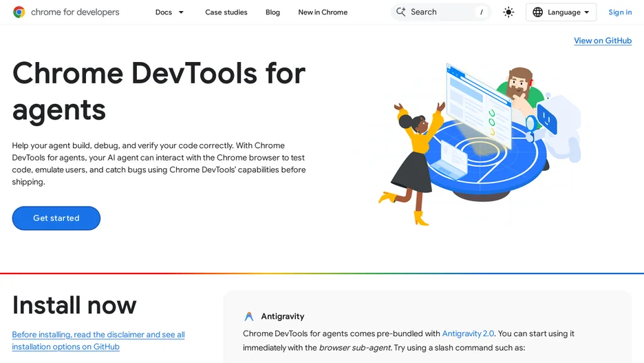This screenshot has height=363, width=644.
Task: Open the Case studies nav item
Action: [226, 12]
